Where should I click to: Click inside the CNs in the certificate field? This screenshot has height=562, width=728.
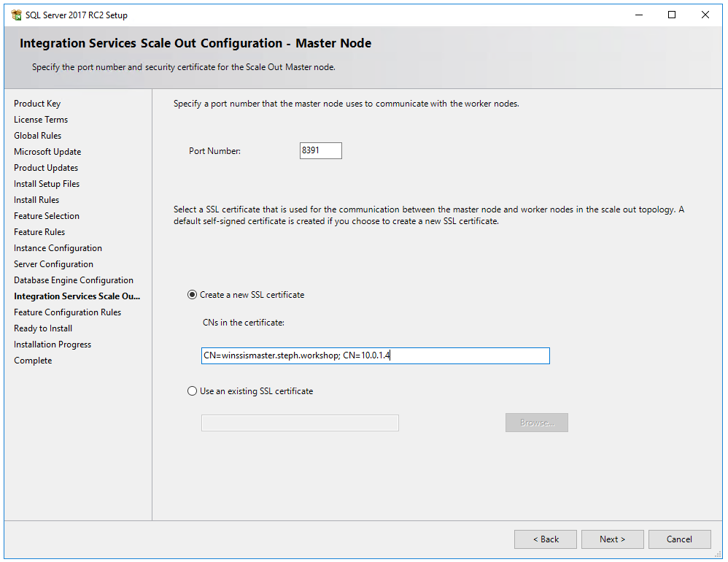tap(375, 355)
